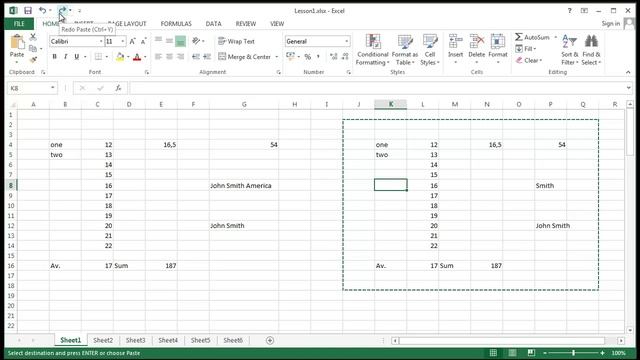Select cell with John Smith America
The image size is (640, 360).
[x=244, y=185]
